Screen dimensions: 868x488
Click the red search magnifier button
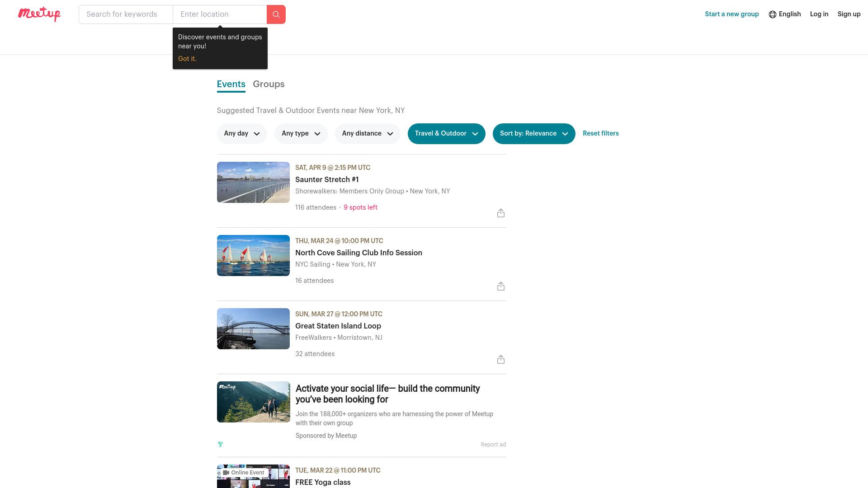[276, 14]
